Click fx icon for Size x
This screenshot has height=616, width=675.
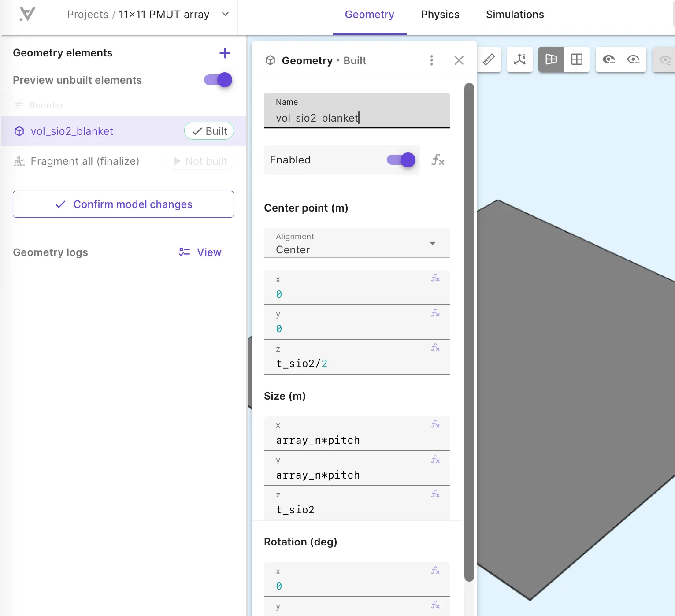click(x=435, y=424)
